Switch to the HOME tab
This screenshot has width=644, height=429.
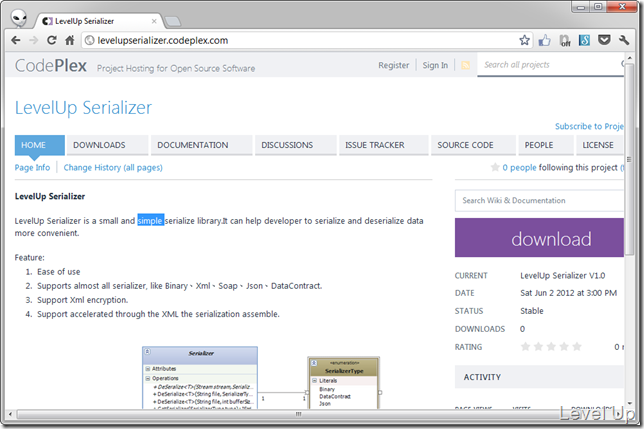tap(39, 145)
